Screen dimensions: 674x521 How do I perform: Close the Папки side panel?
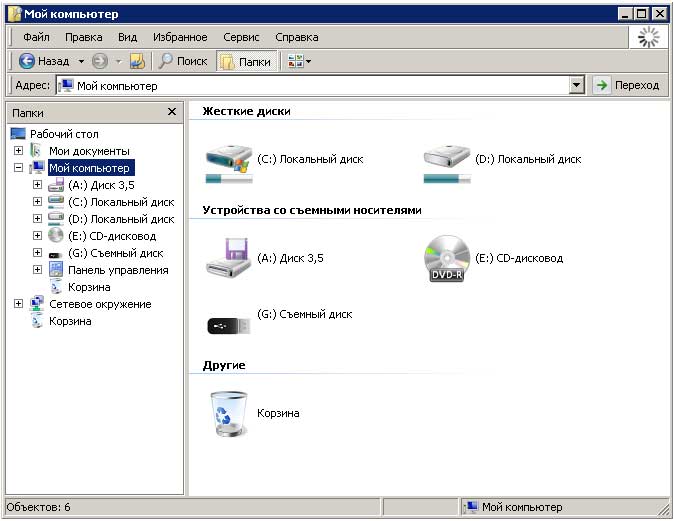click(x=172, y=112)
